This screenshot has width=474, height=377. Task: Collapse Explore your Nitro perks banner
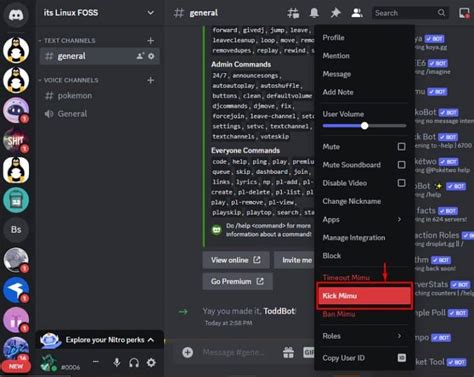click(x=151, y=340)
